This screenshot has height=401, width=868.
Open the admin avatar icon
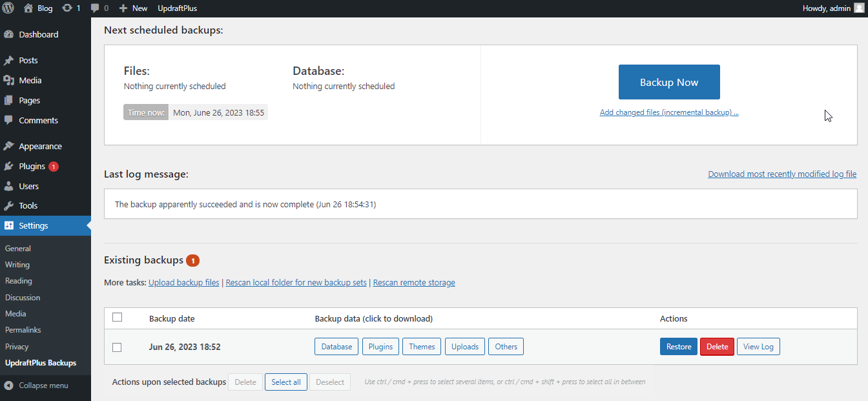click(x=858, y=8)
